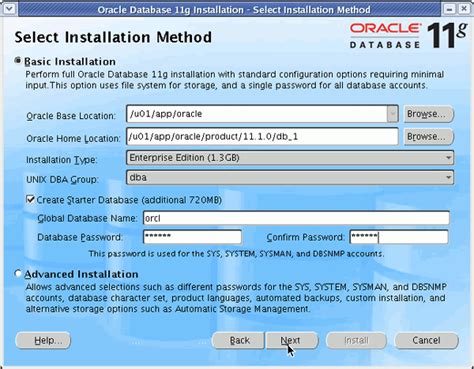474x369 pixels.
Task: Go Back to previous step
Action: pos(239,341)
